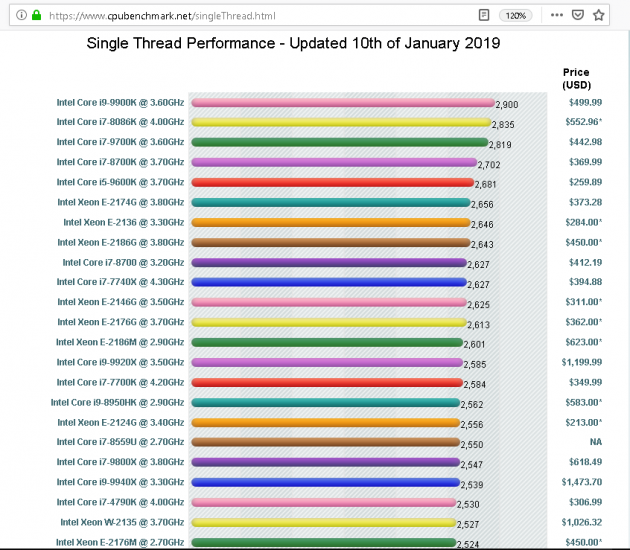Click the 2,681 score value
This screenshot has height=550, width=630.
coord(485,184)
